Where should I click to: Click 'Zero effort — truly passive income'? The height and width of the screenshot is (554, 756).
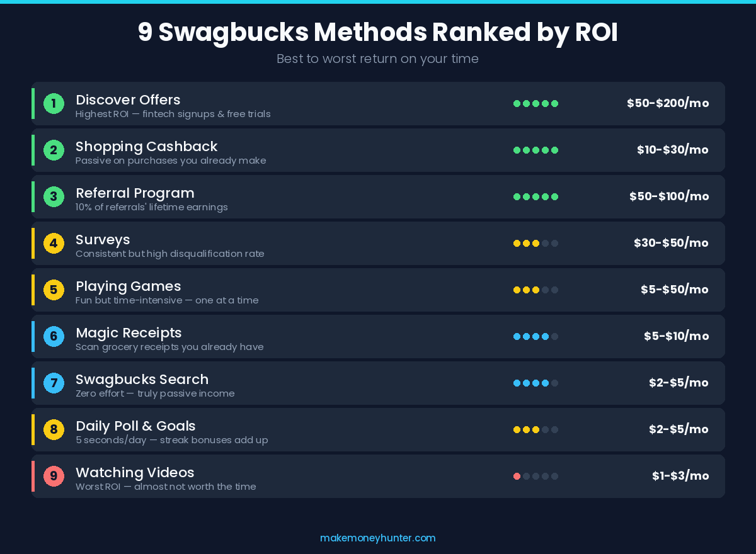point(155,393)
